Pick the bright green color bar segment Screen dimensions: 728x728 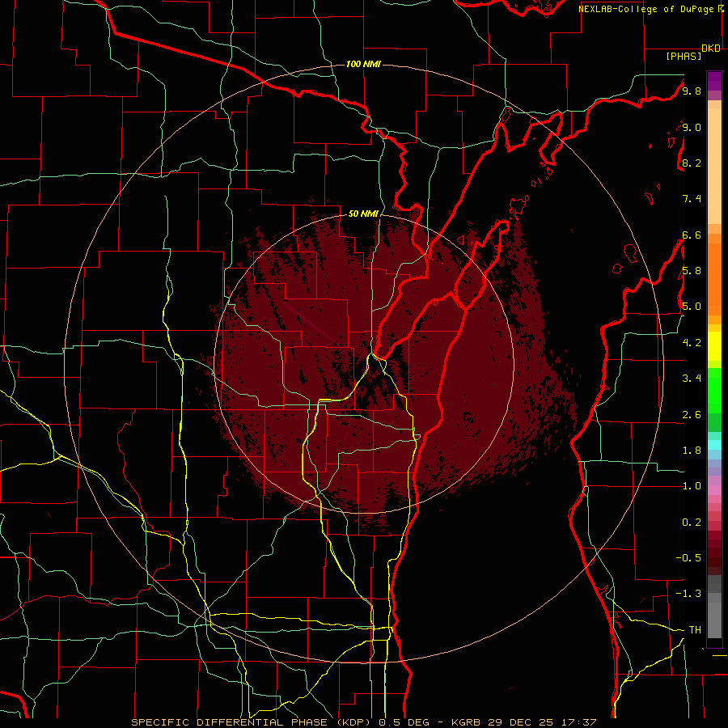click(x=714, y=391)
